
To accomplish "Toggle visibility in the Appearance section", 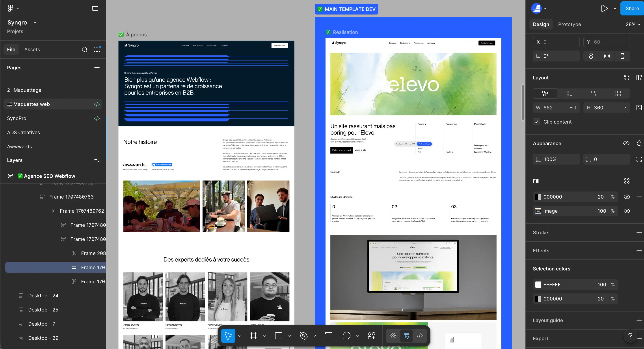I will coord(627,143).
